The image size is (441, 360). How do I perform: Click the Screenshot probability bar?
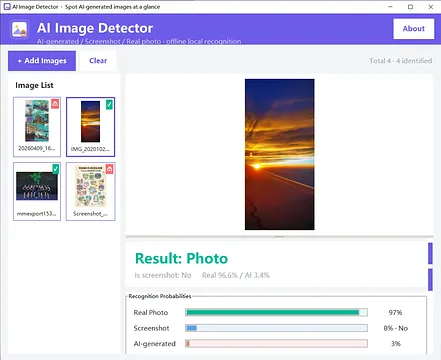coord(276,328)
